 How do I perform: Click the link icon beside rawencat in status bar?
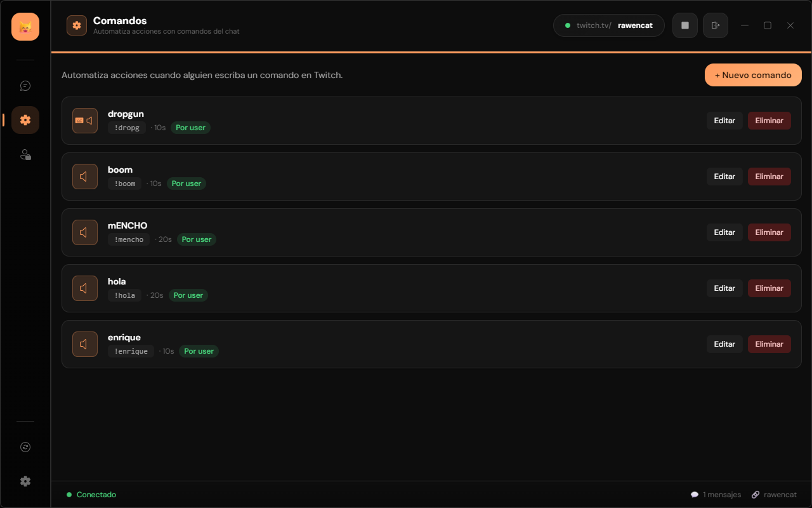756,495
